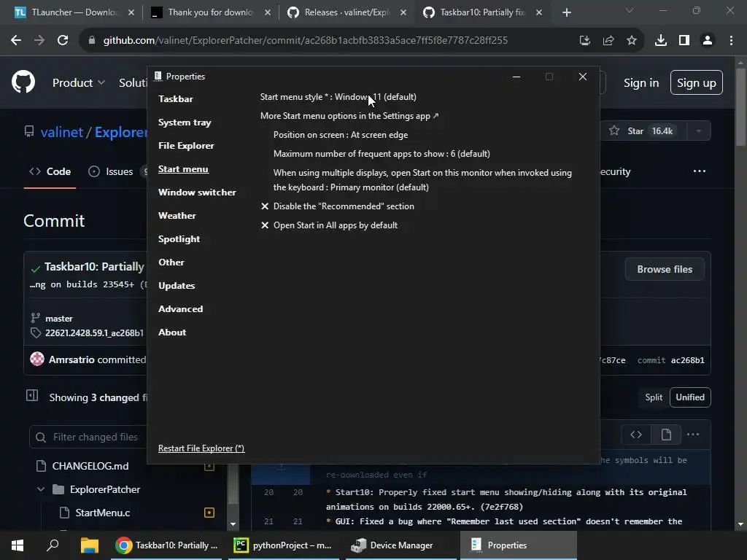Open the Issues tab
This screenshot has height=560, width=747.
[x=111, y=171]
